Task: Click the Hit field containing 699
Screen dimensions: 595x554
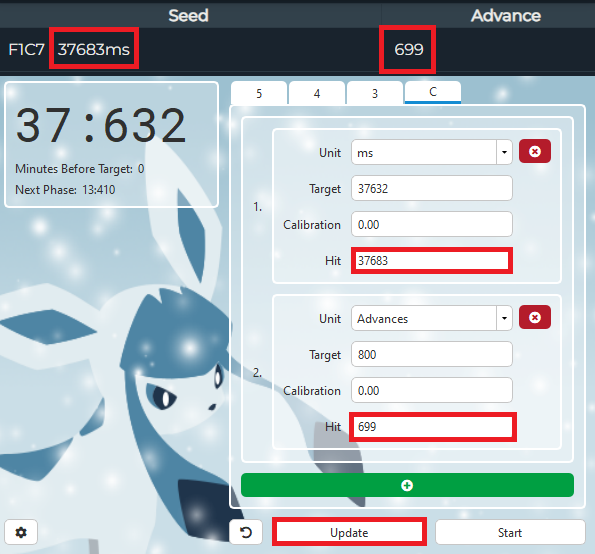Action: (x=432, y=427)
